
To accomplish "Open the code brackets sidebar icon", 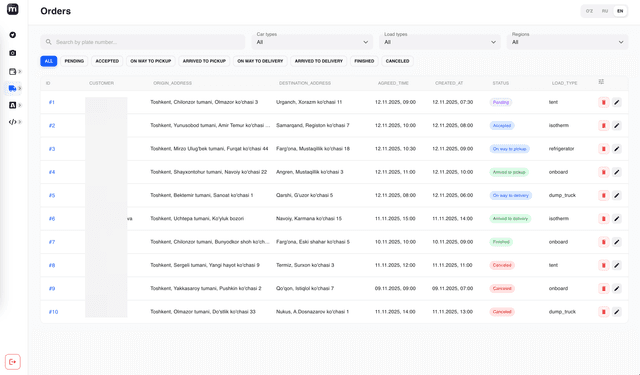I will 13,122.
